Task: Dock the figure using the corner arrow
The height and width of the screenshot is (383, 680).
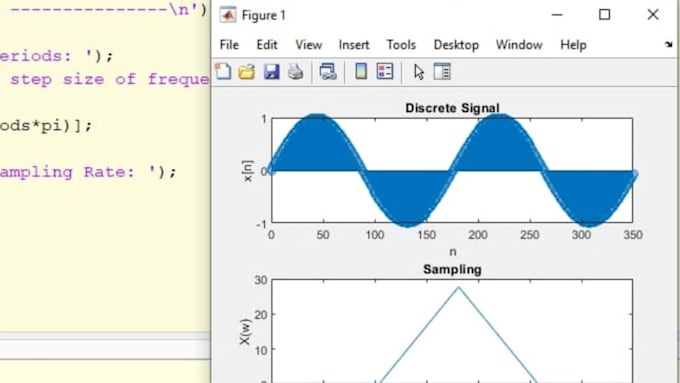Action: click(668, 44)
